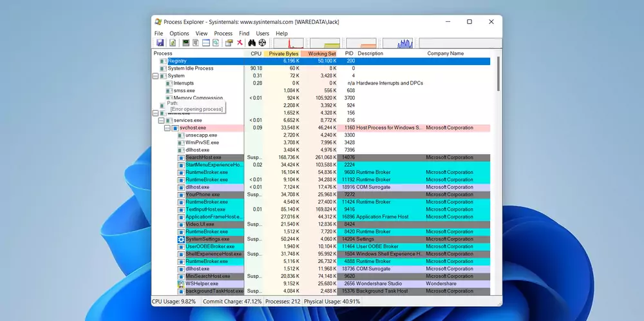Click the System Idle Process row icon
This screenshot has width=644, height=321.
[x=163, y=68]
